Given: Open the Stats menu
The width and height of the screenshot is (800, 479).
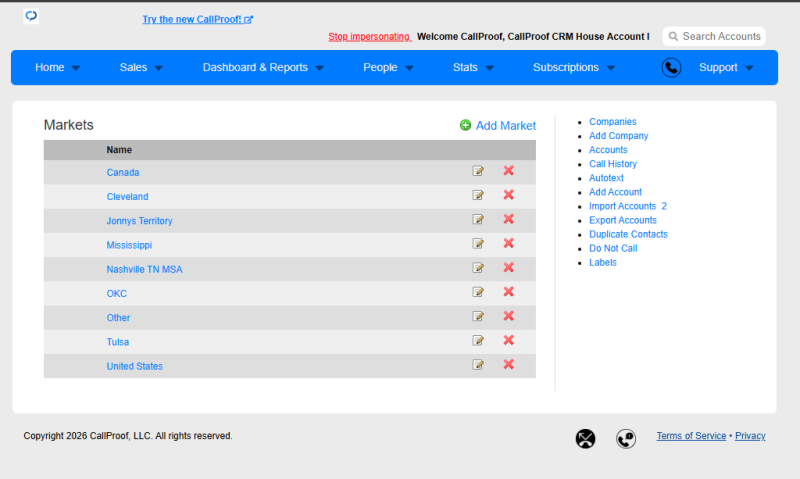Looking at the screenshot, I should [465, 67].
